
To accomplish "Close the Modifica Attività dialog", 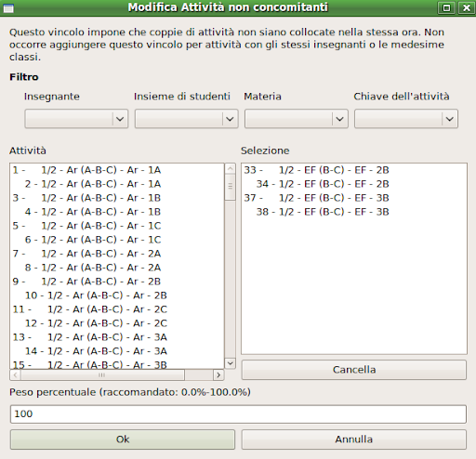I will coord(466,7).
